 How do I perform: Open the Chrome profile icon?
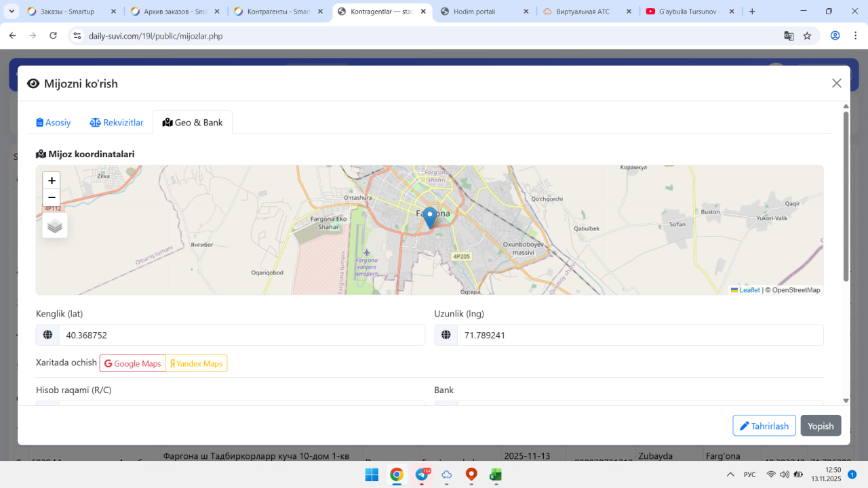(x=835, y=36)
